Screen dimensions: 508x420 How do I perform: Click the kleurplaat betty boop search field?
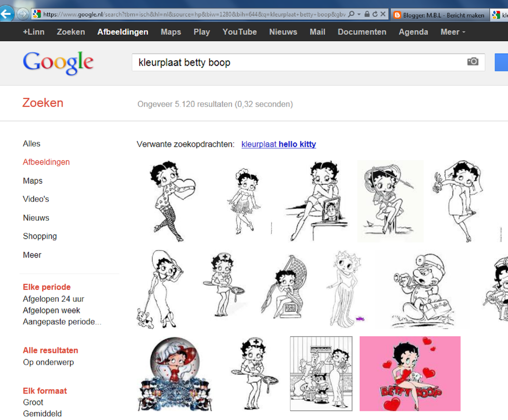(308, 62)
